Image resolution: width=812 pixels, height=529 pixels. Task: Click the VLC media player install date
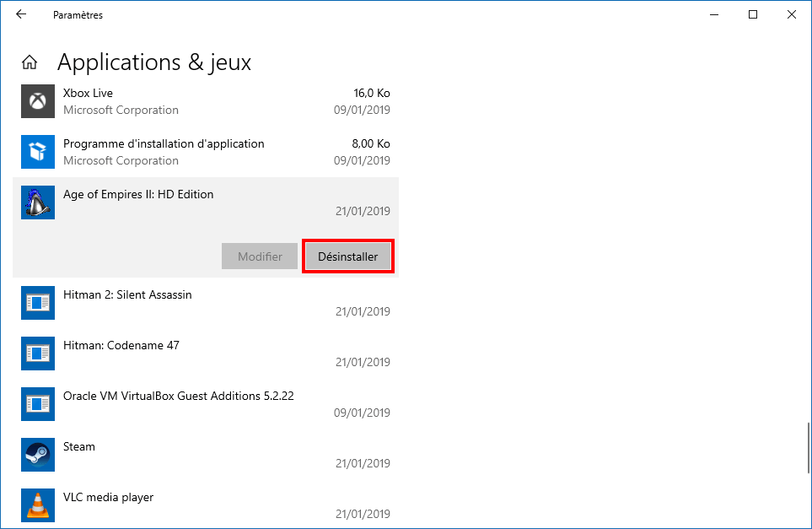coord(363,514)
